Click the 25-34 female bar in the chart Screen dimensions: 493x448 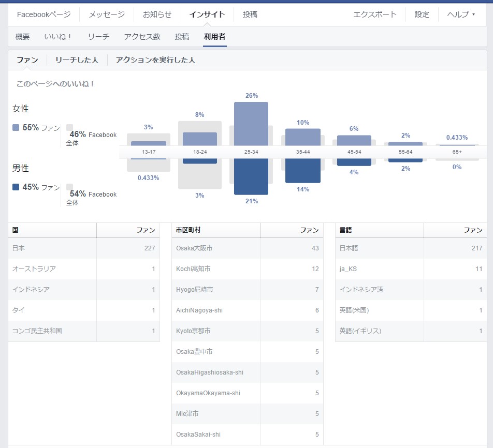251,123
